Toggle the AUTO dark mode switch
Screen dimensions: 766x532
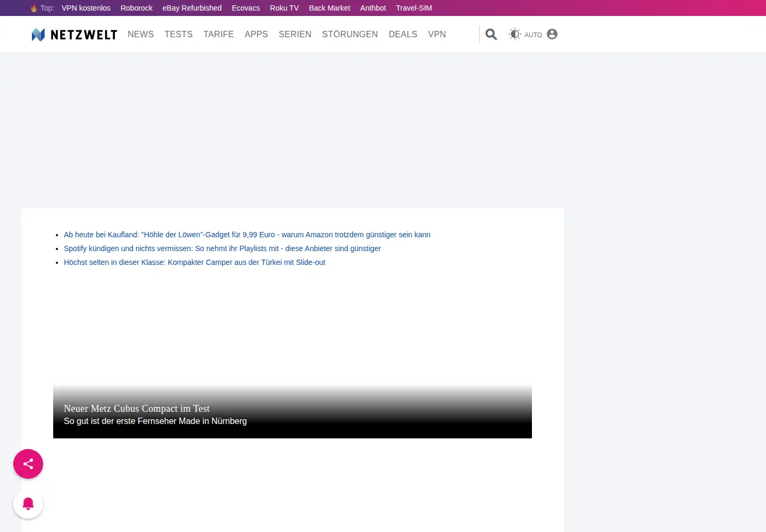[525, 35]
